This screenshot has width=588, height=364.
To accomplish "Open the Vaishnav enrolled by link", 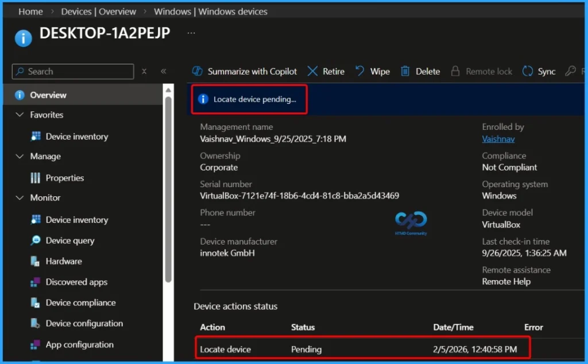I will 498,138.
